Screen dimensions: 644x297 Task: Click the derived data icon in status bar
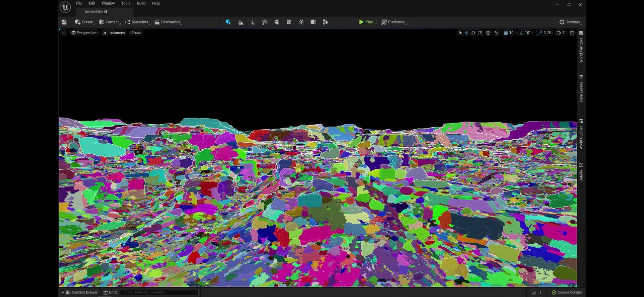tap(534, 292)
